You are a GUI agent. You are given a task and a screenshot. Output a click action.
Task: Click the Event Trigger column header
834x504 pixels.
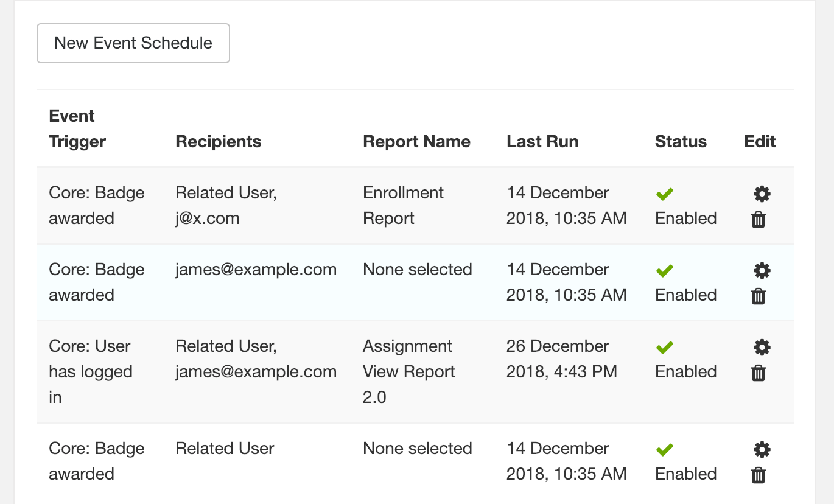77,129
